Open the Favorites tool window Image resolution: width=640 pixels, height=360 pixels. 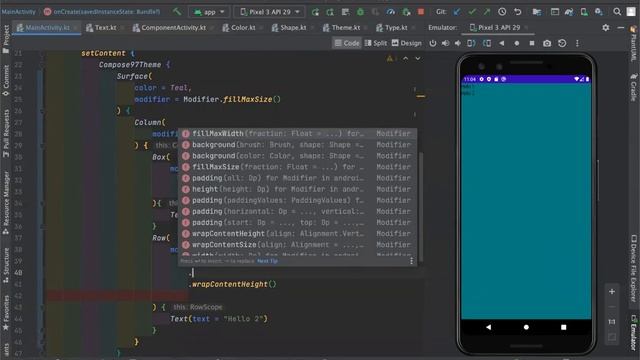(6, 313)
